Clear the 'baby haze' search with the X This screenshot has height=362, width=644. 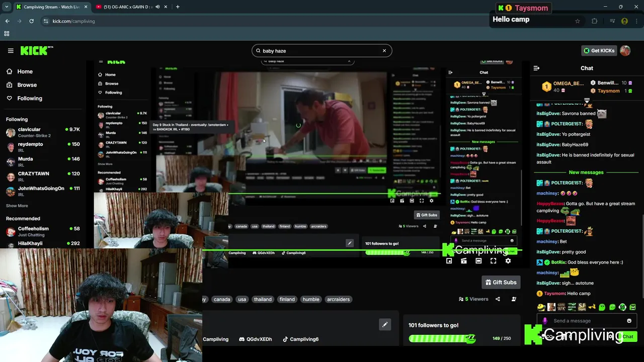click(384, 51)
